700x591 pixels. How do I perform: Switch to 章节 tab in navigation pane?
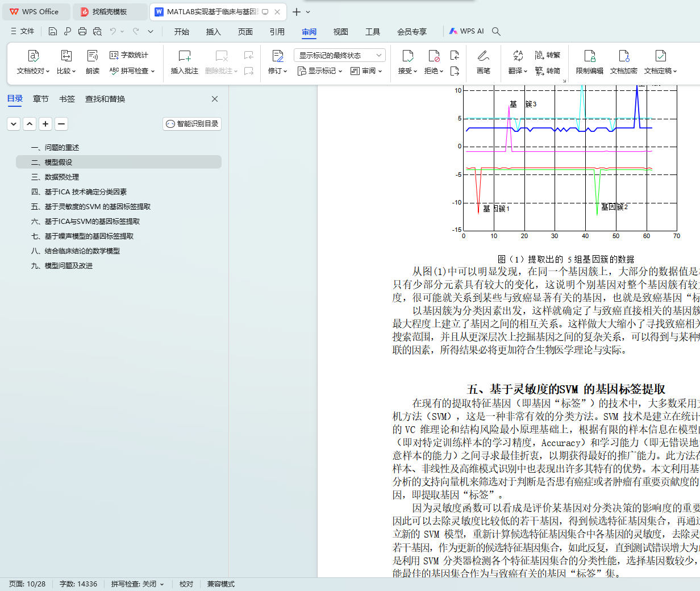coord(41,99)
